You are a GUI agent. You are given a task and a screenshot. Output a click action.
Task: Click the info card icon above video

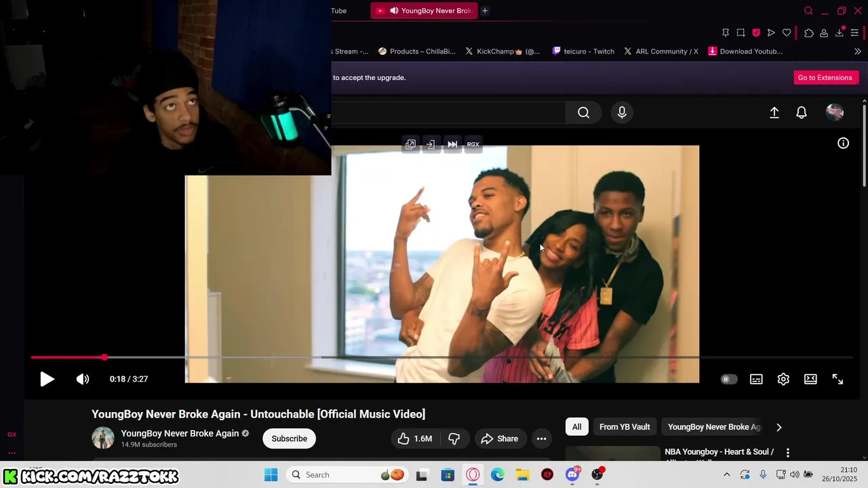843,143
